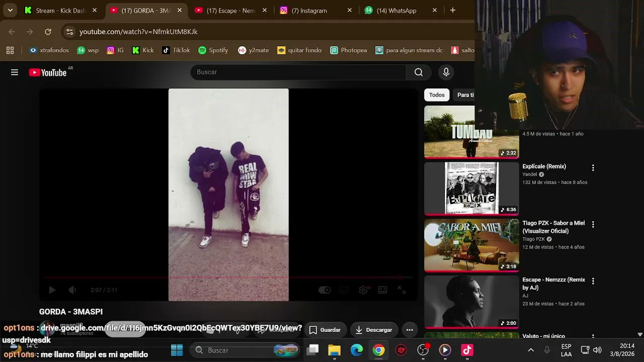644x362 pixels.
Task: Open the IG bookmark
Action: (115, 50)
